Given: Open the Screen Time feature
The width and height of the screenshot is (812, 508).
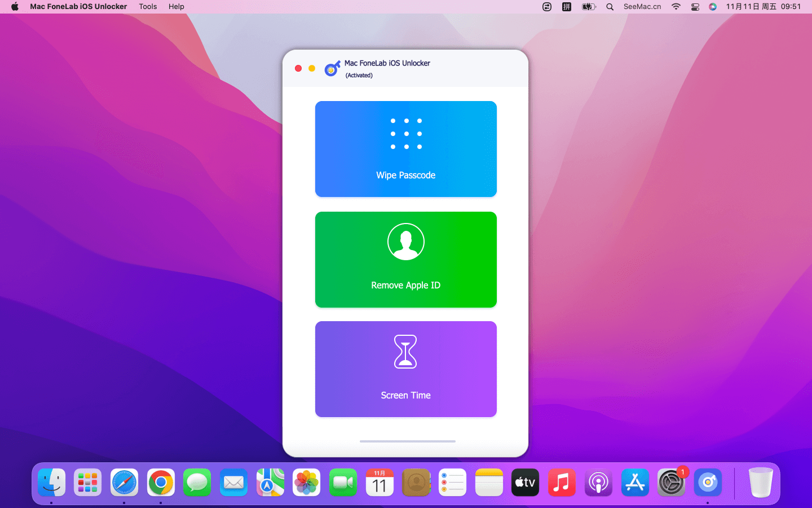Looking at the screenshot, I should [x=406, y=369].
